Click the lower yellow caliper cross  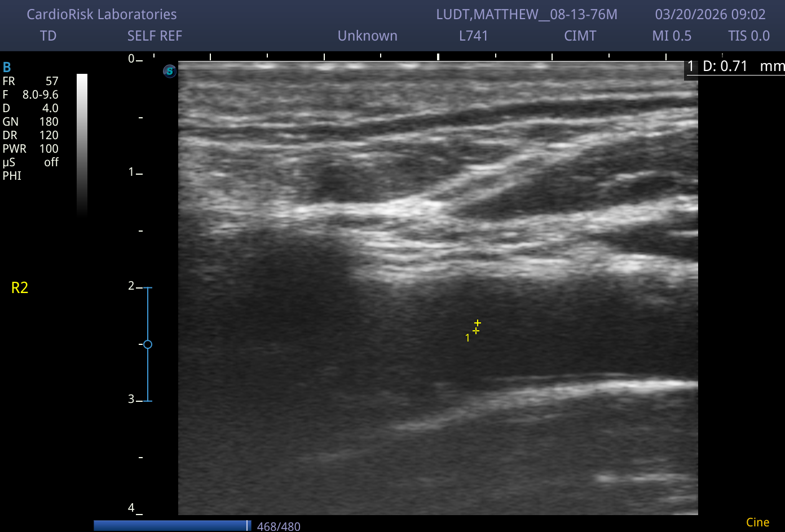476,331
